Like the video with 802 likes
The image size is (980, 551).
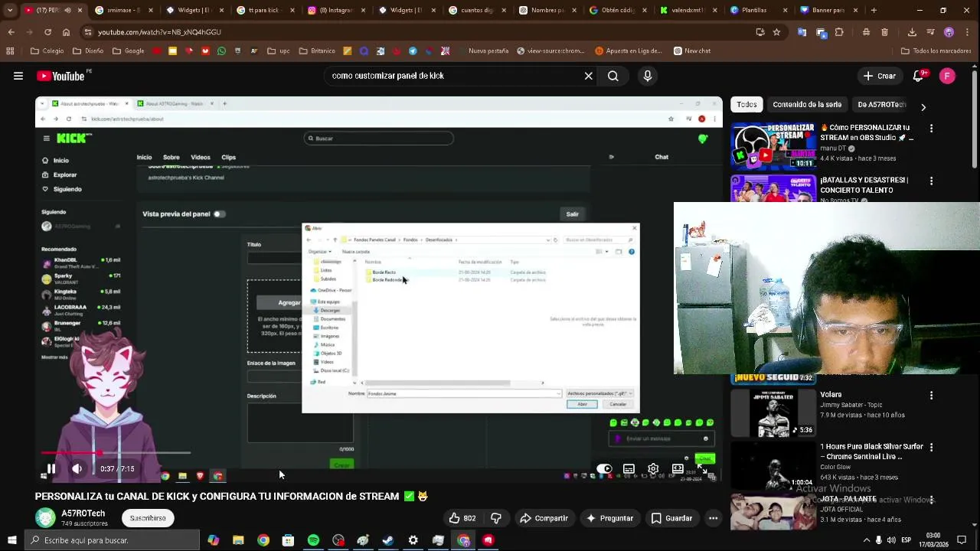click(462, 518)
